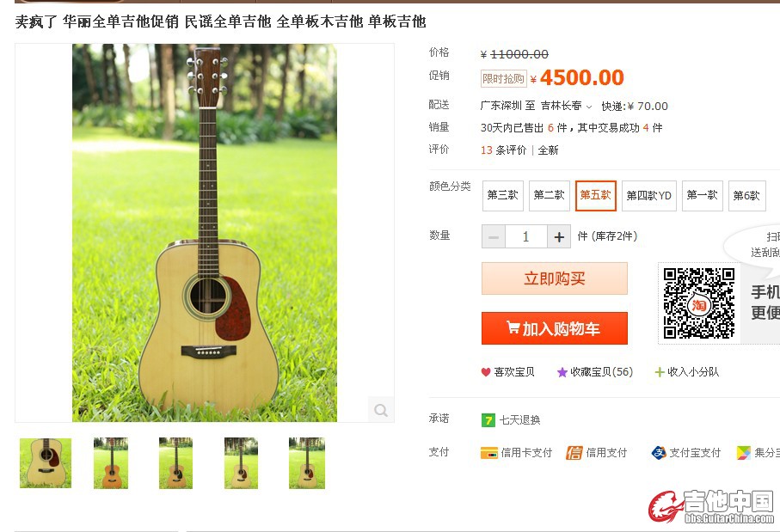Click the orange 信用支付 icon
780x532 pixels.
pyautogui.click(x=574, y=452)
